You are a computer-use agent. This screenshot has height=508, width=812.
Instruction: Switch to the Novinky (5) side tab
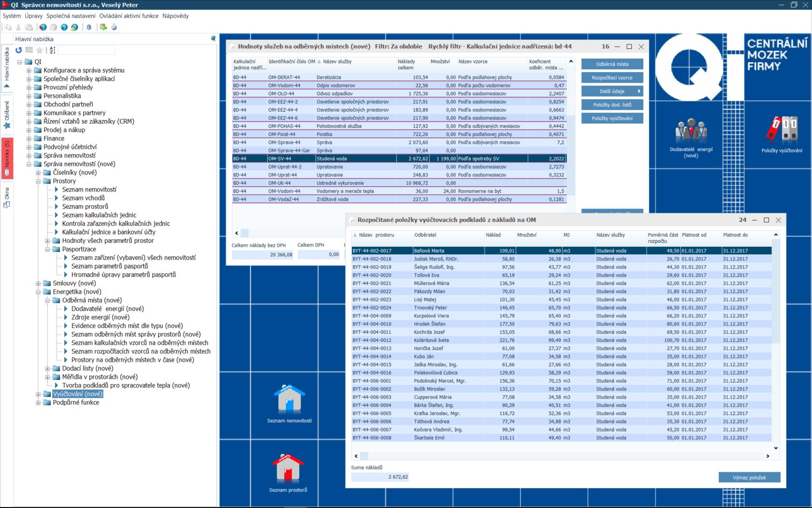pos(7,158)
